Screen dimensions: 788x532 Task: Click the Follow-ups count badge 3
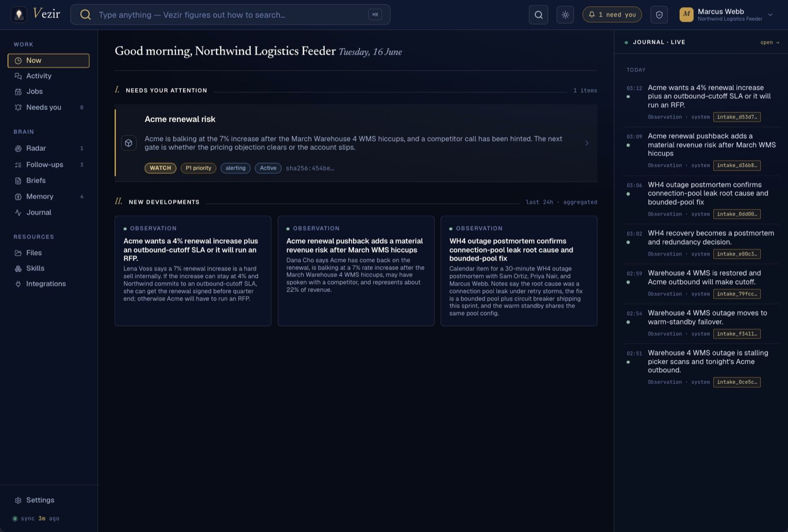(82, 165)
